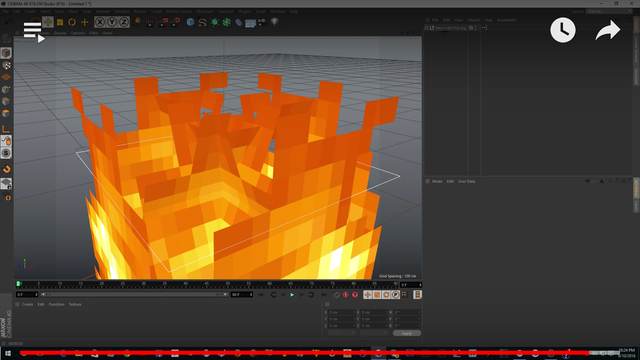Click the Enable Axis icon
The width and height of the screenshot is (640, 360).
pos(6,129)
